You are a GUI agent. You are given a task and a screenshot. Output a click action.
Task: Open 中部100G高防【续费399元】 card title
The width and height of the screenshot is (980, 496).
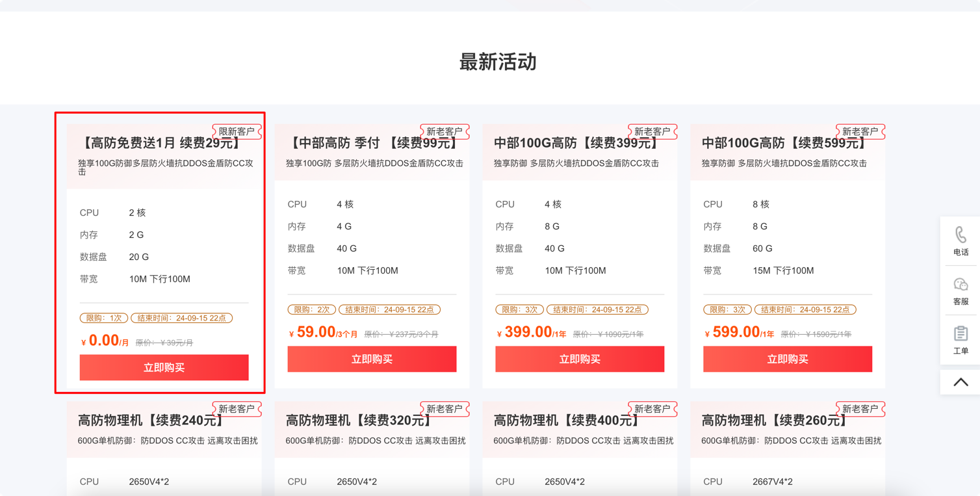(x=576, y=143)
